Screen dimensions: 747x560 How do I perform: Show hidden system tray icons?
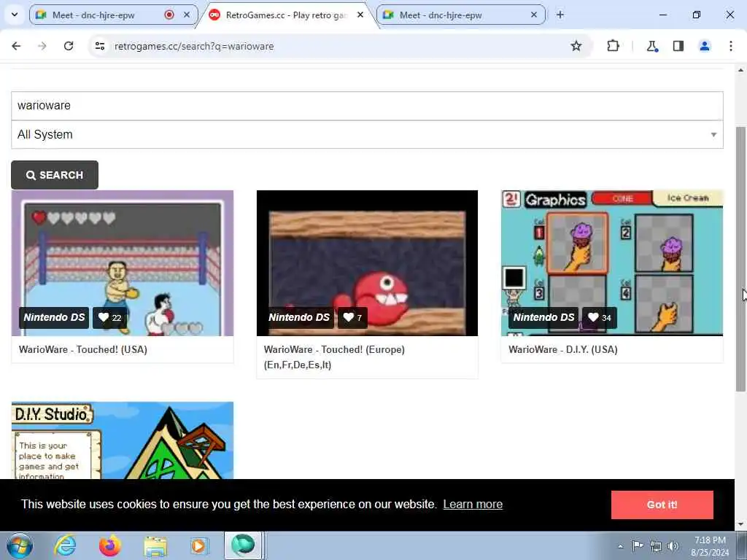click(x=620, y=546)
